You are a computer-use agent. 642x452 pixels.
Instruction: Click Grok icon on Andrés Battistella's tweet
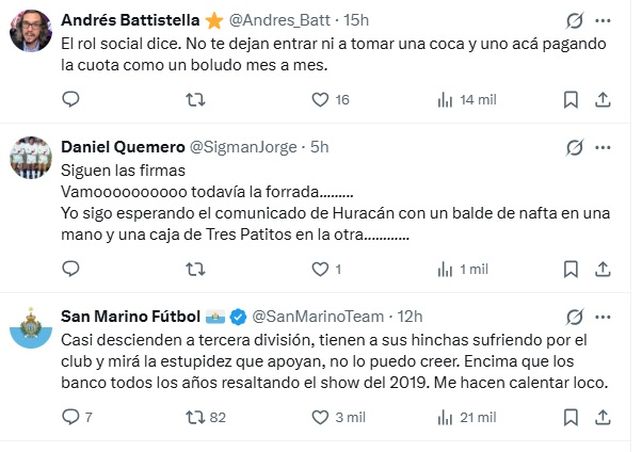tap(574, 20)
